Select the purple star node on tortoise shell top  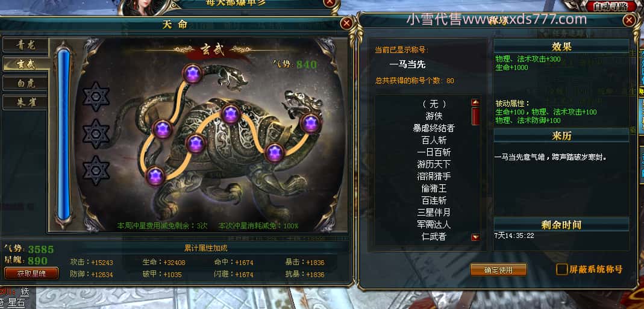[x=230, y=114]
